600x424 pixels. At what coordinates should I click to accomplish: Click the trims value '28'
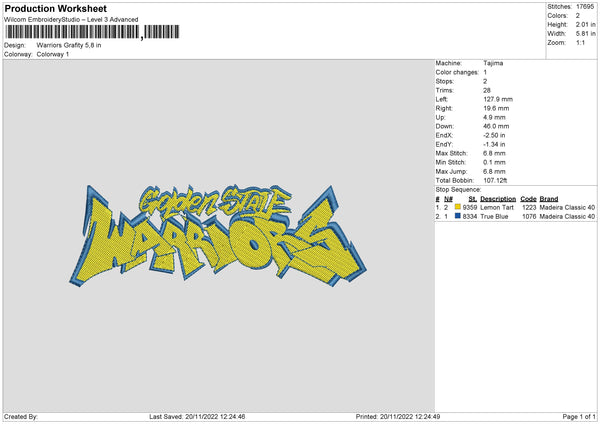click(x=487, y=90)
